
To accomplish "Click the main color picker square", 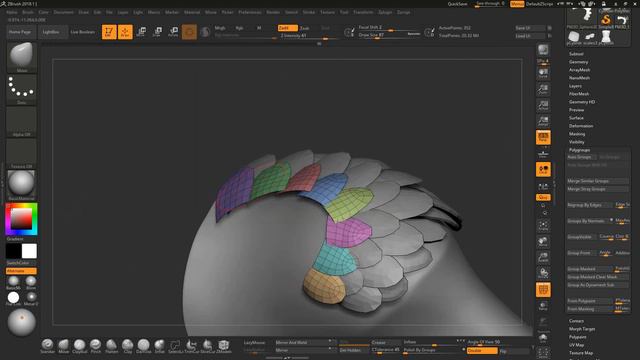I will pos(21,219).
